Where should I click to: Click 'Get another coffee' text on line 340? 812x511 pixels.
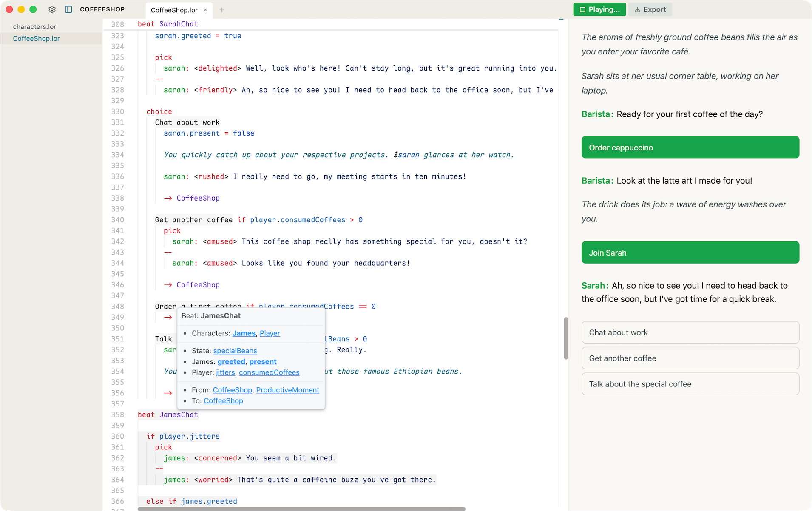(x=194, y=220)
